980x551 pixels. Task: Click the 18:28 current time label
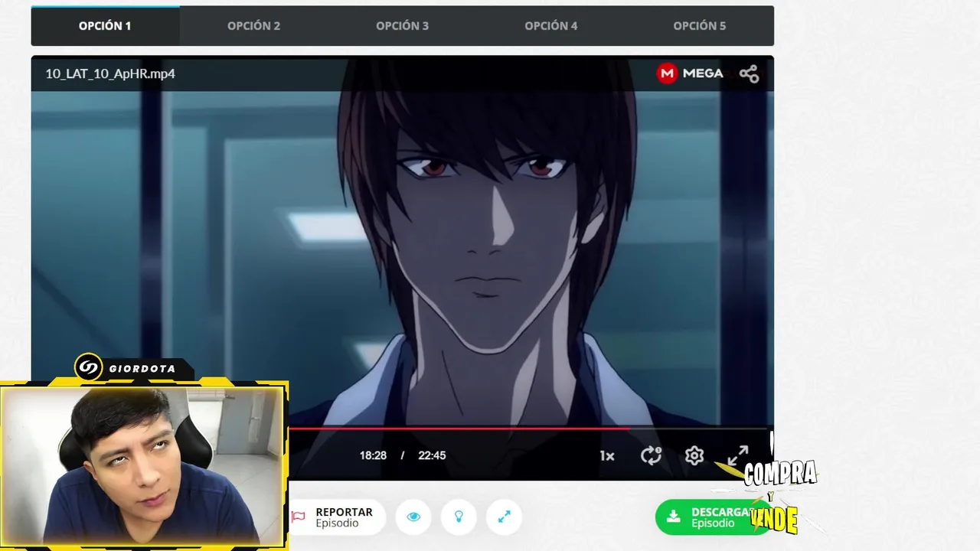click(373, 455)
